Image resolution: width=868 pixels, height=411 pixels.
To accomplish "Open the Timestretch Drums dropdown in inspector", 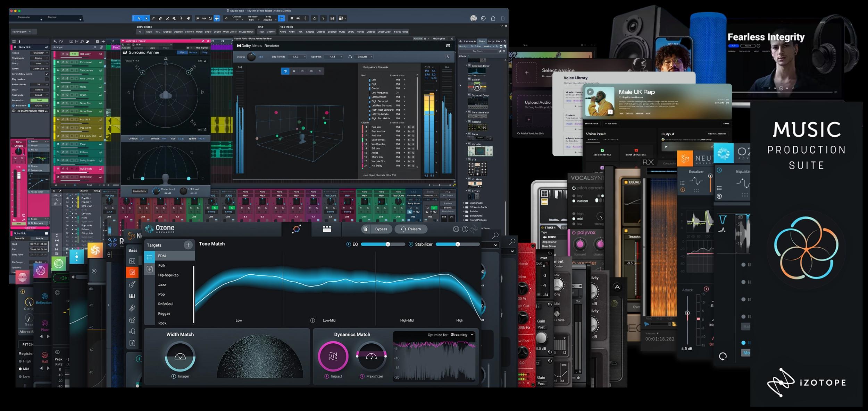I will tap(39, 58).
